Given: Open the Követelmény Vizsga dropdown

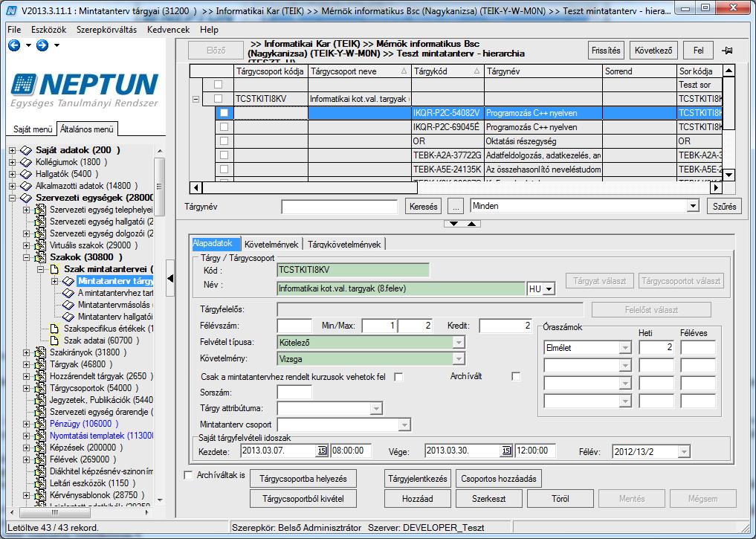Looking at the screenshot, I should pyautogui.click(x=459, y=359).
